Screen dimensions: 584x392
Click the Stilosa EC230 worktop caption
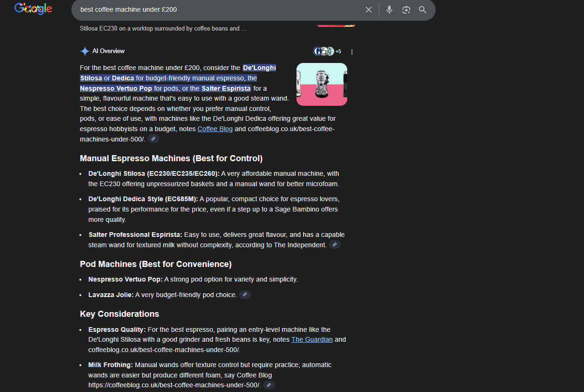163,28
